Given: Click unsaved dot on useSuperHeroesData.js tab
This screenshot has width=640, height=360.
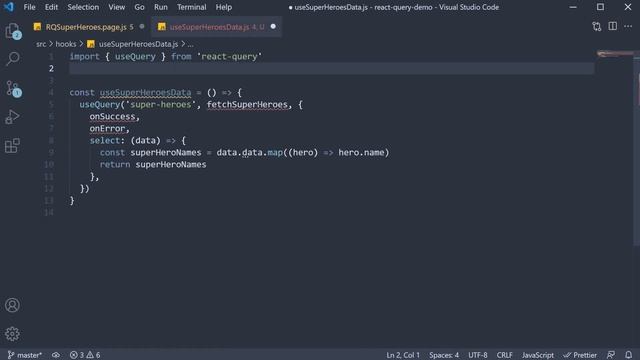Looking at the screenshot, I should [273, 27].
